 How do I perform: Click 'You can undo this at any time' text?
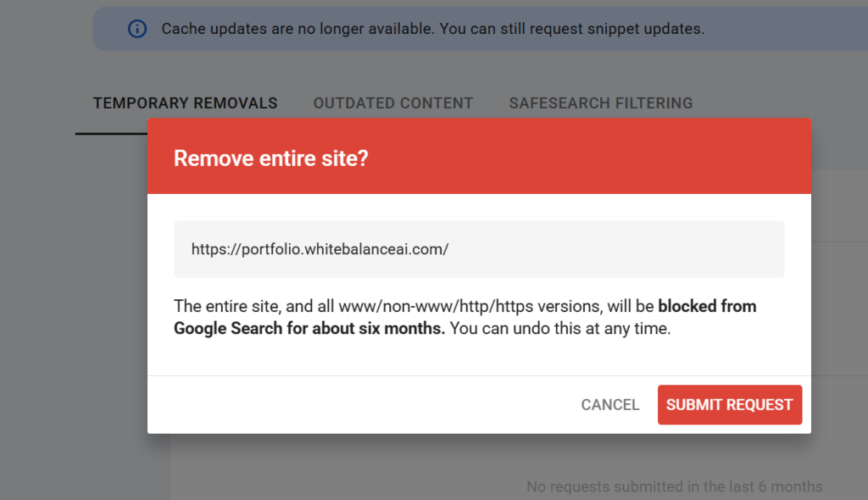coord(559,328)
